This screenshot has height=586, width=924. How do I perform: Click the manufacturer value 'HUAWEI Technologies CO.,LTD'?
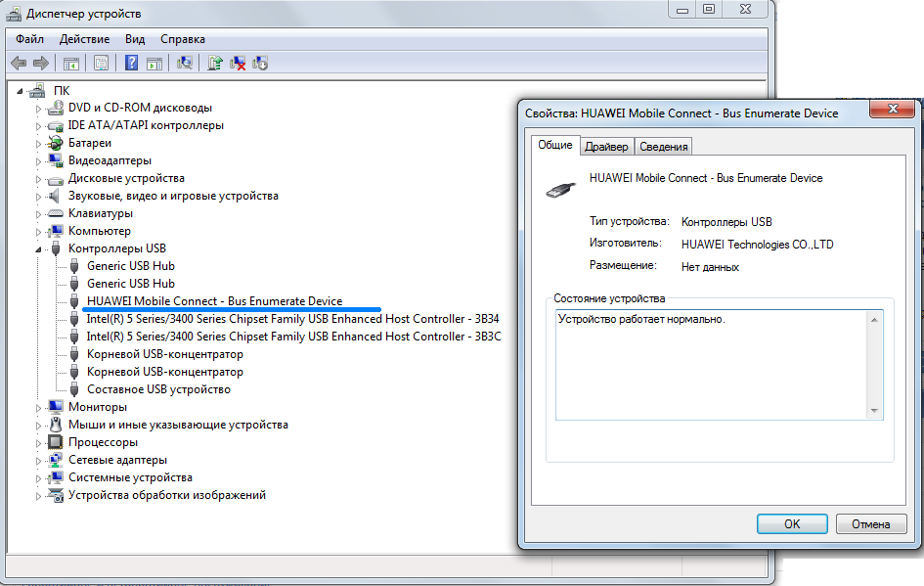[757, 245]
